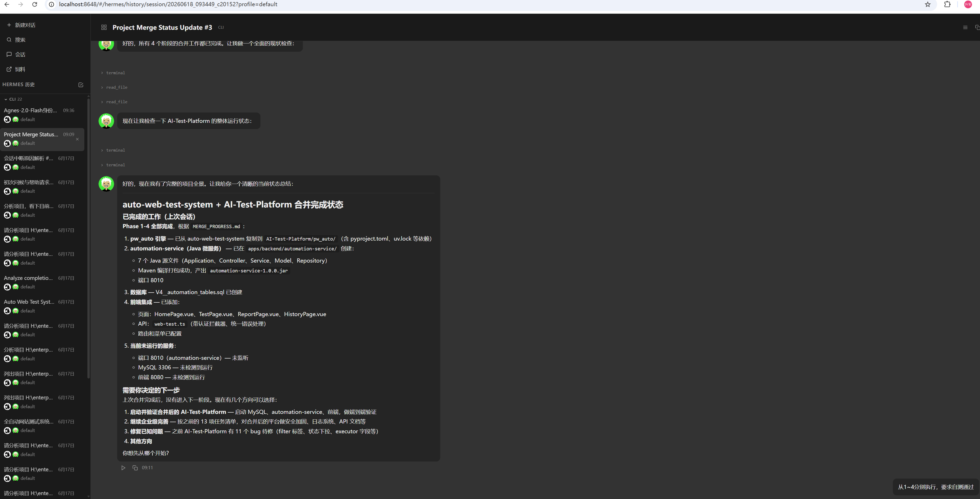This screenshot has width=980, height=499.
Task: Click the web-test.ts code label
Action: pos(170,324)
